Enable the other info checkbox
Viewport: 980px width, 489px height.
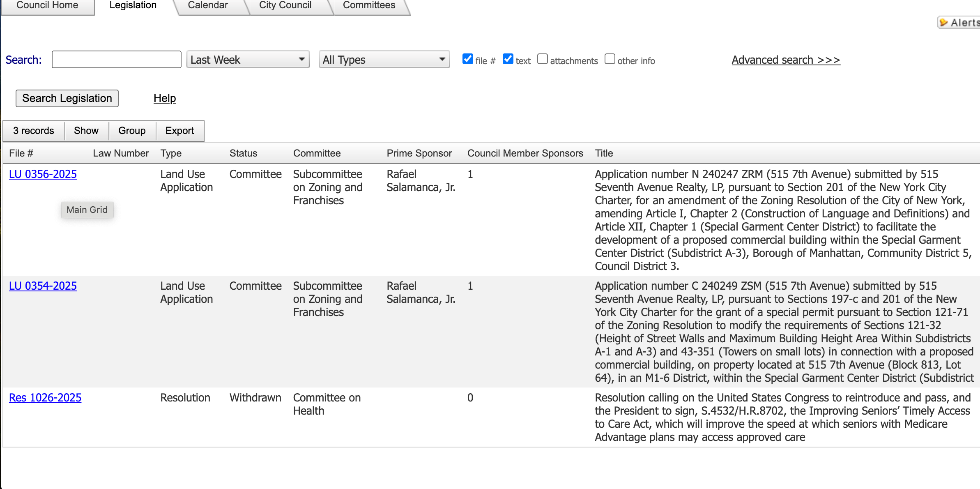pyautogui.click(x=610, y=59)
